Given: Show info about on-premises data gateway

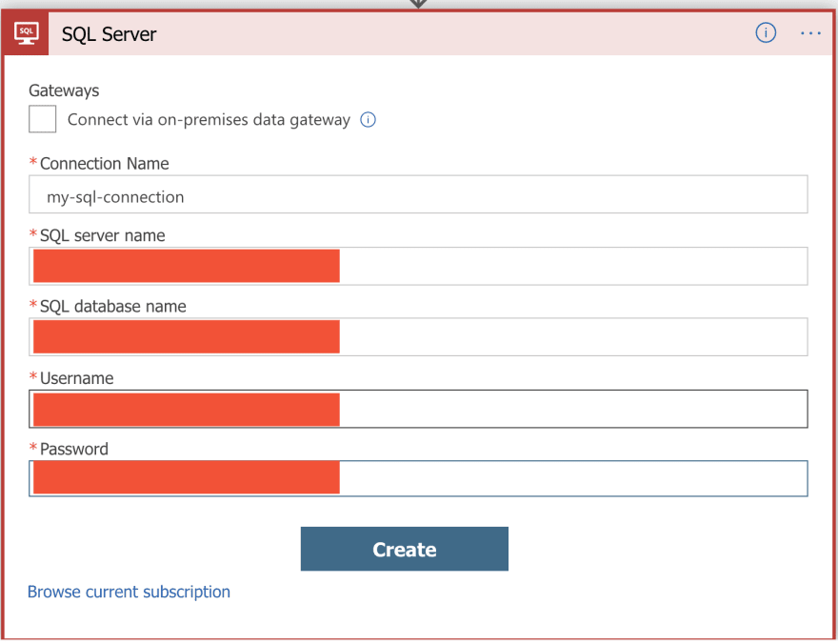Looking at the screenshot, I should point(368,120).
